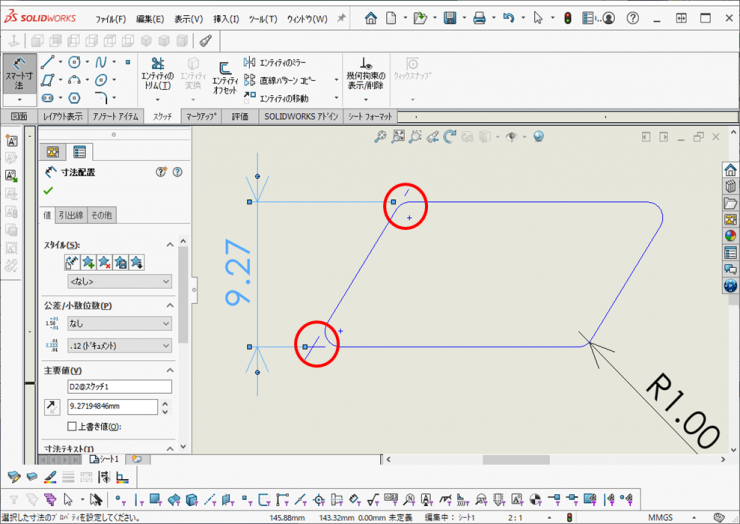Click the Home icon in title bar

[x=371, y=18]
